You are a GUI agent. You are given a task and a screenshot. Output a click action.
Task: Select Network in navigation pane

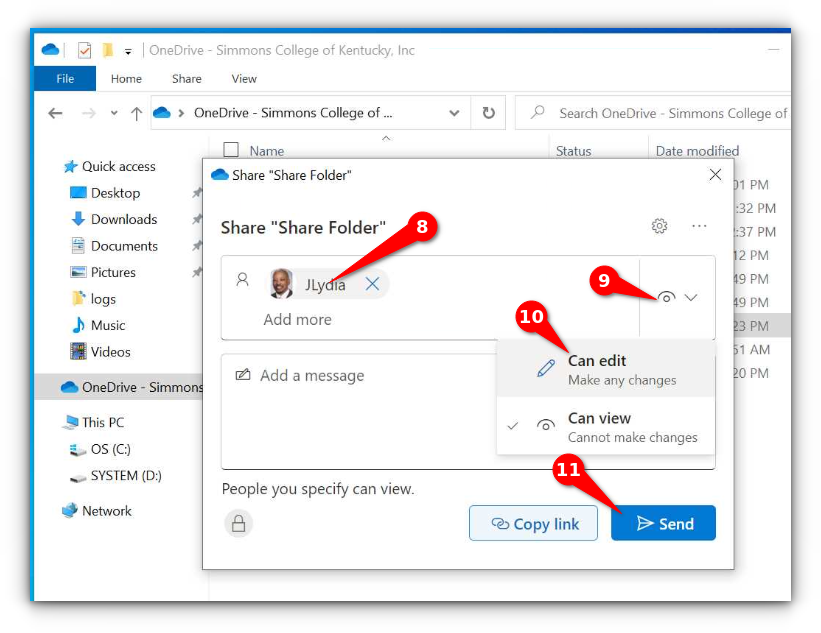click(97, 510)
